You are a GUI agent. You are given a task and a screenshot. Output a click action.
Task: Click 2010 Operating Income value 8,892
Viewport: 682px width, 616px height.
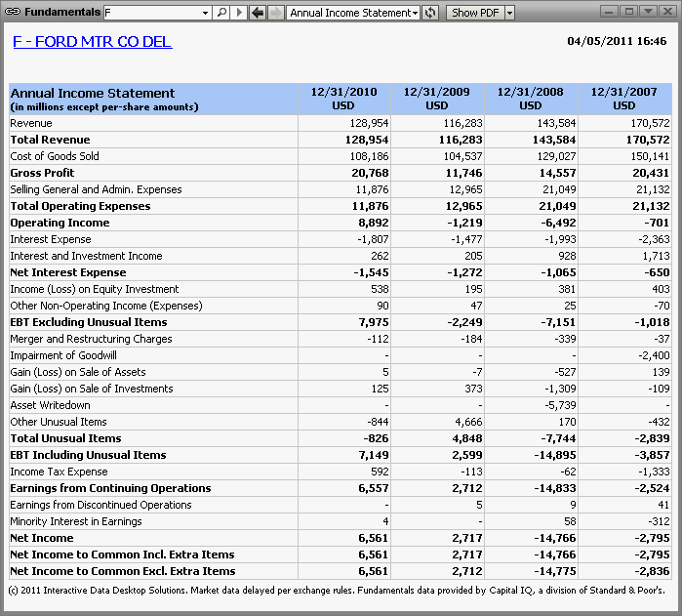point(373,223)
